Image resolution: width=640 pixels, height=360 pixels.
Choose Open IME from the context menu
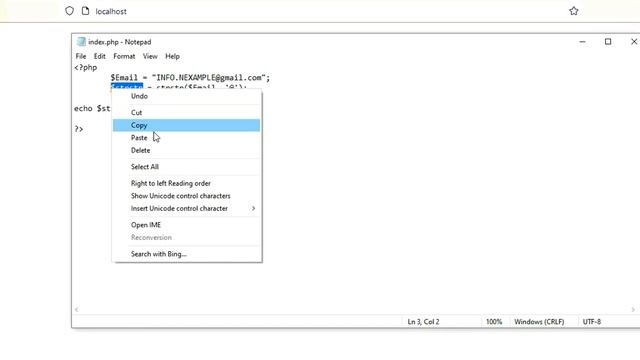click(x=187, y=225)
